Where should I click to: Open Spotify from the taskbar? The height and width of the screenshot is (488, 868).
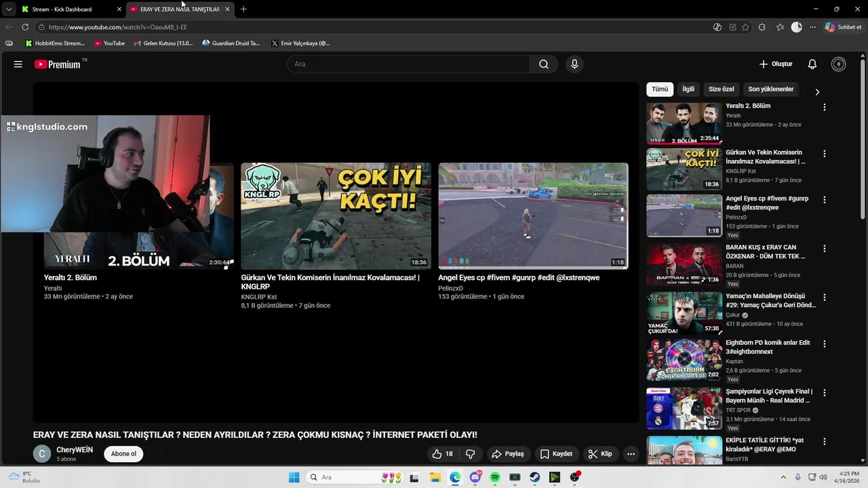click(495, 477)
